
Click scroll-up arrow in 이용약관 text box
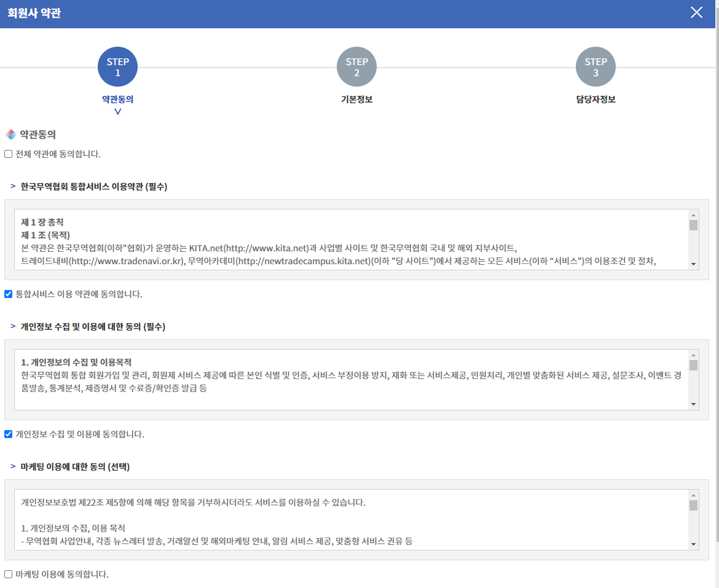point(693,215)
